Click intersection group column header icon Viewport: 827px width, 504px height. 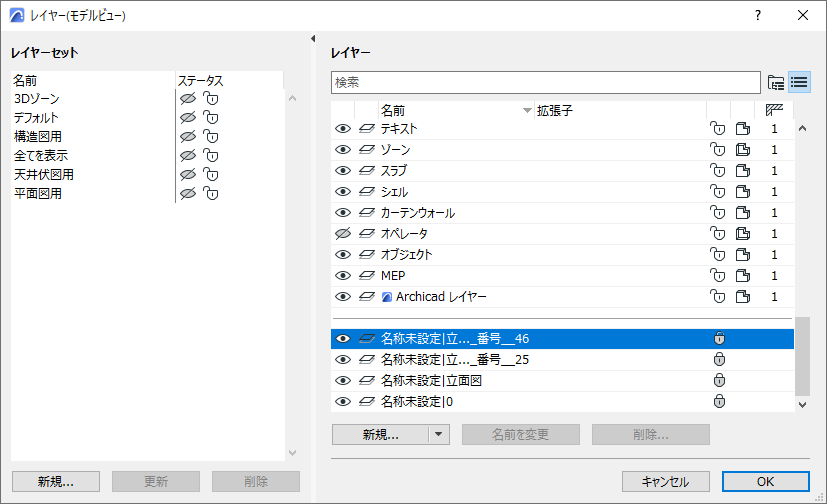[774, 110]
